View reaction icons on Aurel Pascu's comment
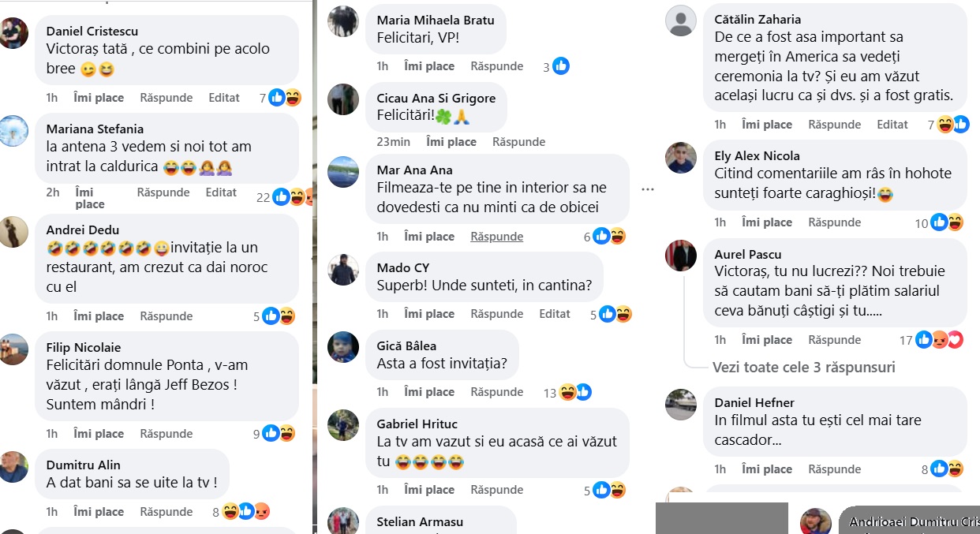Screen dimensions: 980x534 [x=940, y=340]
